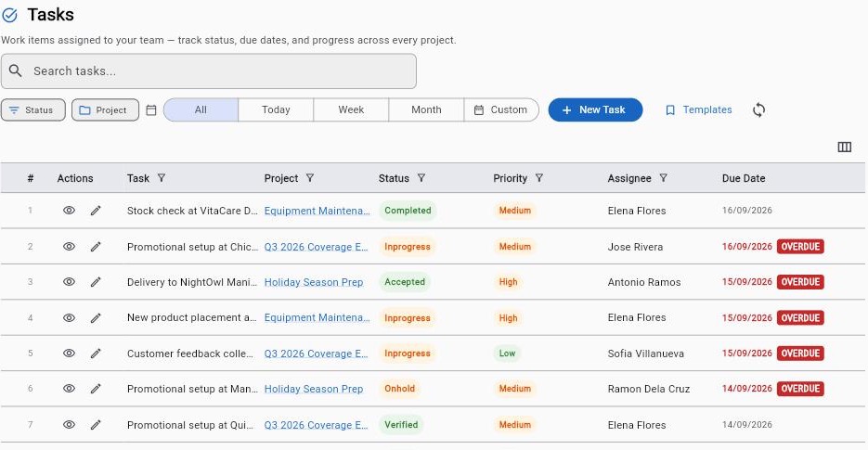Open Holiday Season Prep link in row 3
This screenshot has width=868, height=450.
point(314,282)
